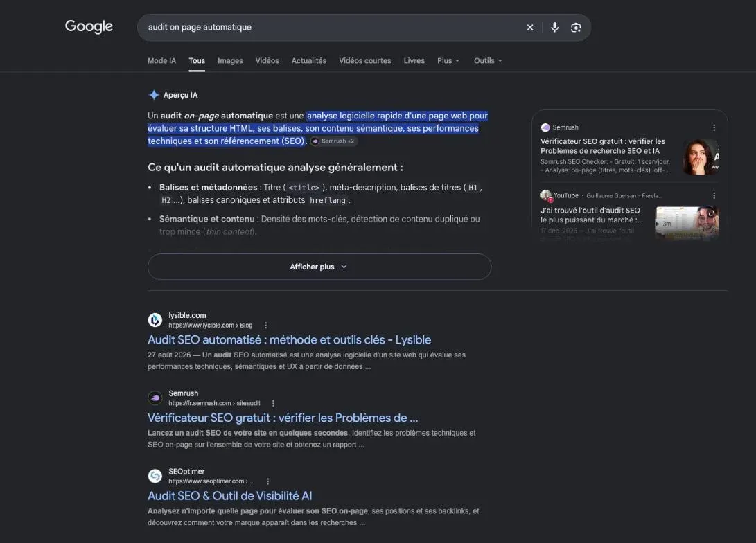The width and height of the screenshot is (756, 543).
Task: Click the SEOptimer favicon
Action: click(155, 476)
